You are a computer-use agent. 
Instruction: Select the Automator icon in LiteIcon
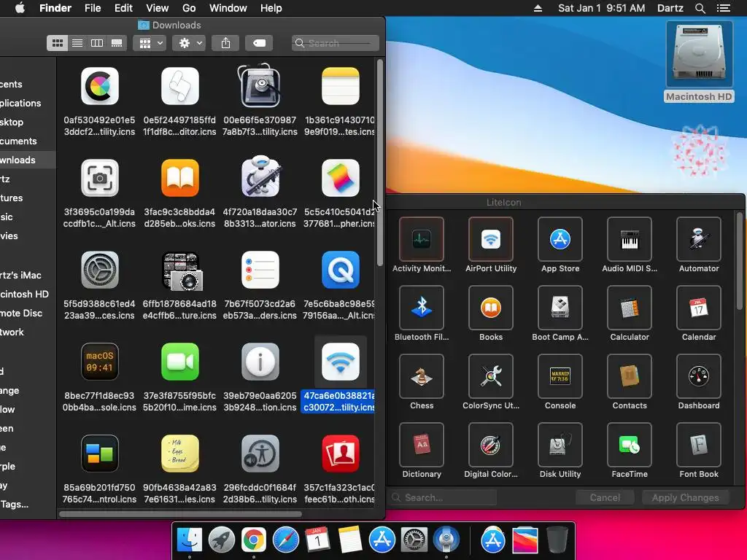click(699, 239)
